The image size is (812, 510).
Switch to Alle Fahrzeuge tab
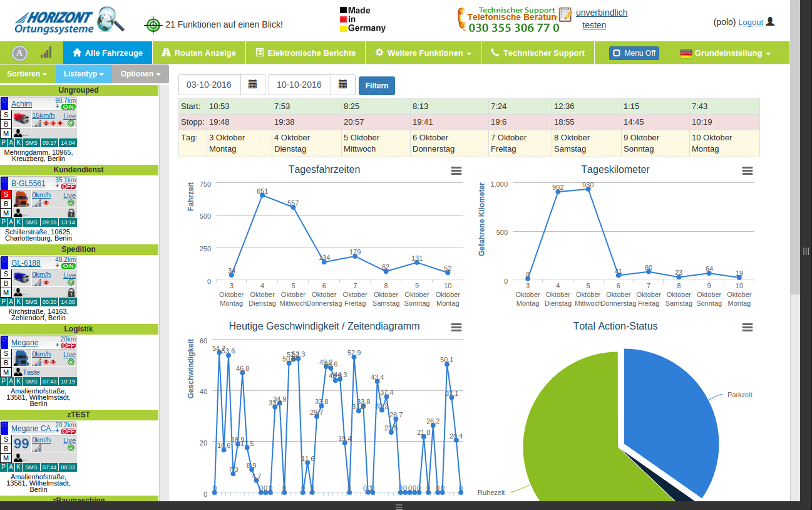(x=108, y=53)
